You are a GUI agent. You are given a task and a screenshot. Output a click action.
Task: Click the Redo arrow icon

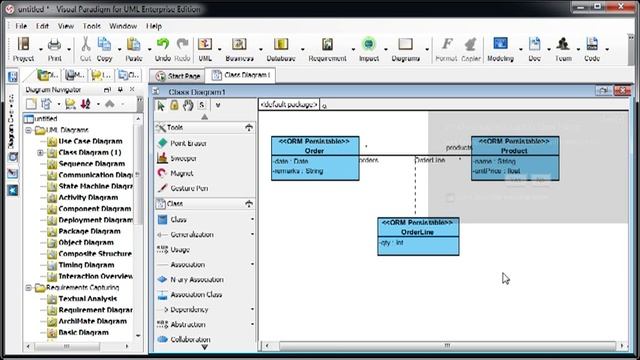point(182,44)
